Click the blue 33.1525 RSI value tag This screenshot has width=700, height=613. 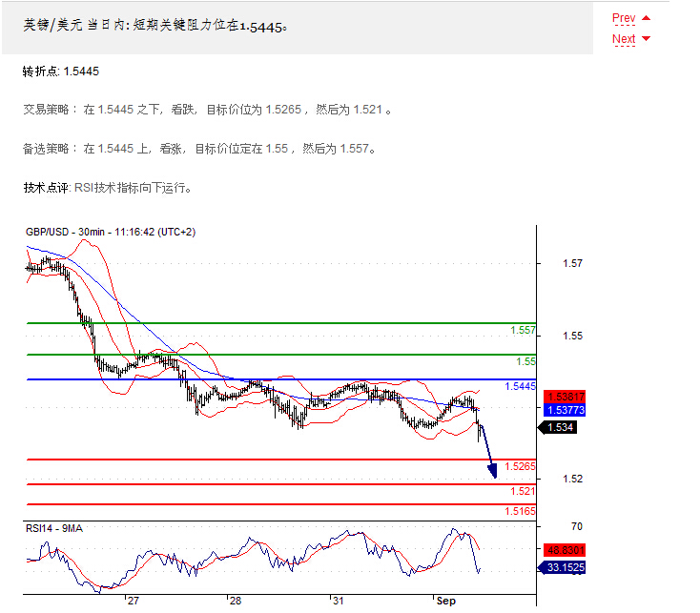coord(562,567)
